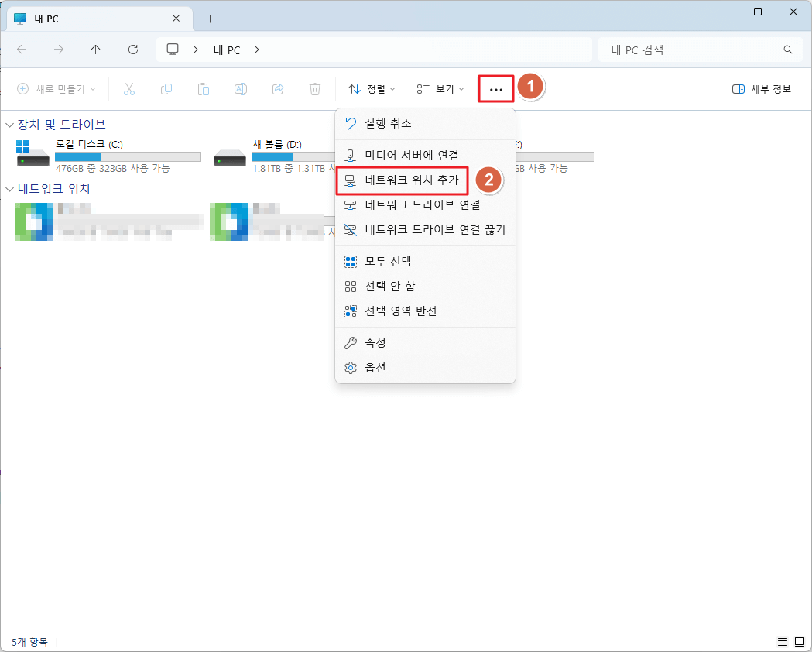The image size is (812, 652).
Task: Click the Refresh icon in the navigation bar
Action: click(132, 50)
